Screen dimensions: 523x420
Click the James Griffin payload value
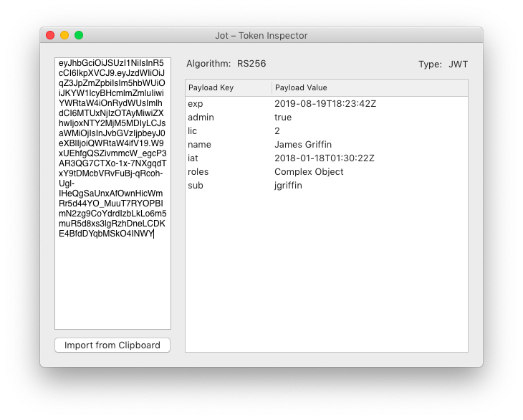303,145
